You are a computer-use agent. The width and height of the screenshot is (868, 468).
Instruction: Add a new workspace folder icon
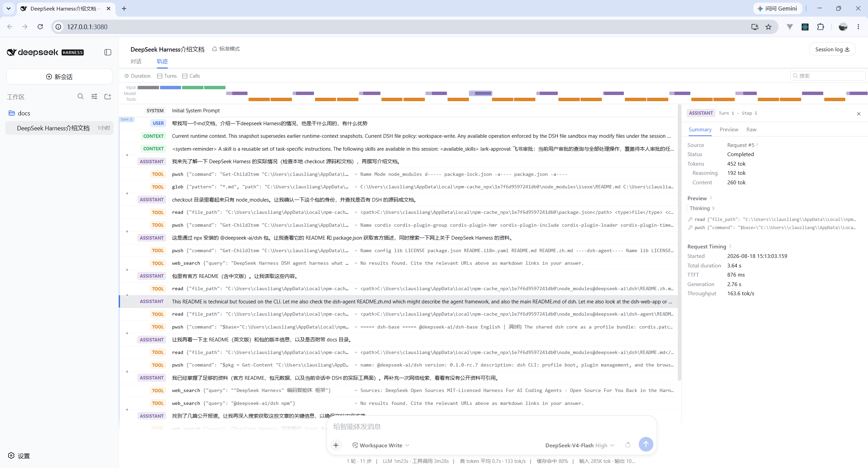108,97
